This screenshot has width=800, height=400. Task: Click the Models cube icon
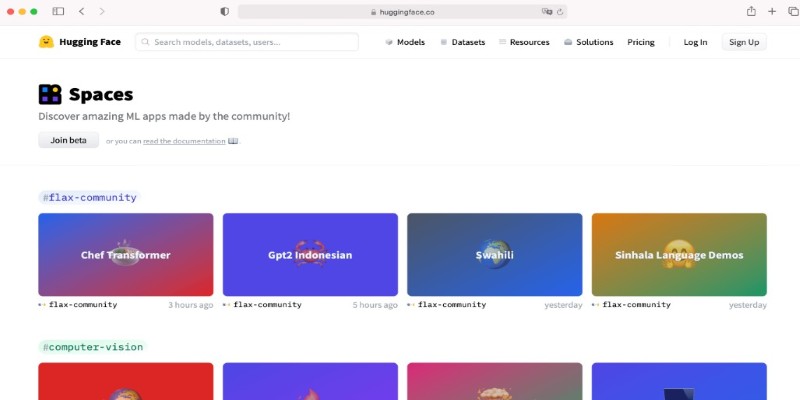click(389, 42)
